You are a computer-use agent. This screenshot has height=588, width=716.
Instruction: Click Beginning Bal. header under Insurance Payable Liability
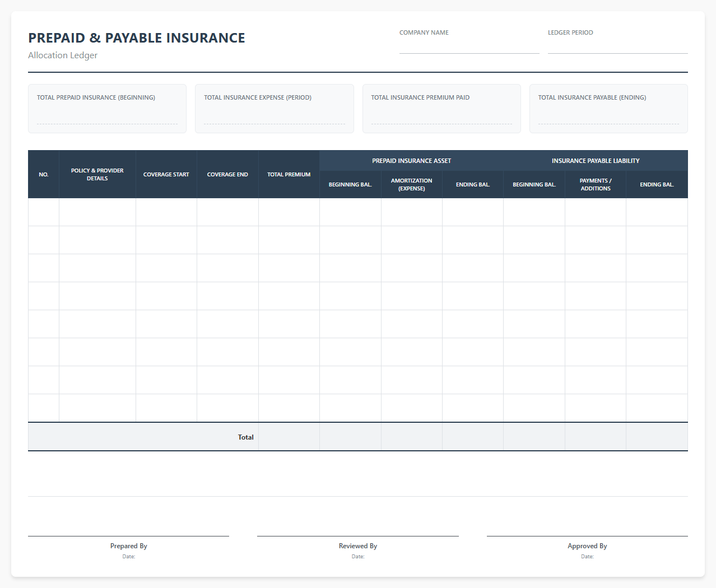pyautogui.click(x=534, y=184)
